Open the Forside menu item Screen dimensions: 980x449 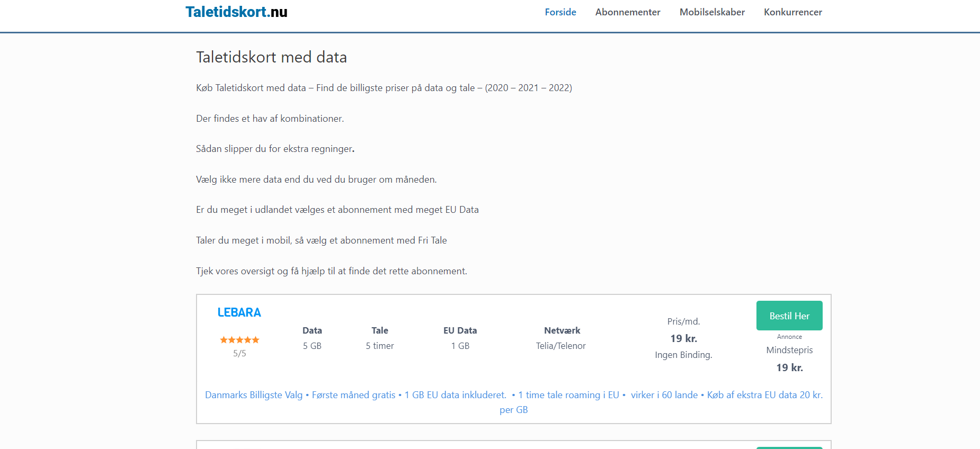click(x=560, y=12)
